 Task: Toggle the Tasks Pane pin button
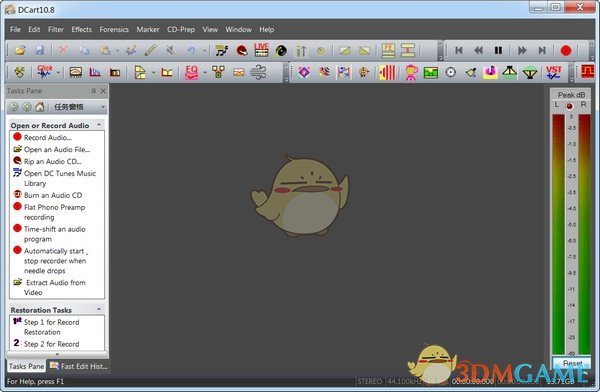click(93, 91)
